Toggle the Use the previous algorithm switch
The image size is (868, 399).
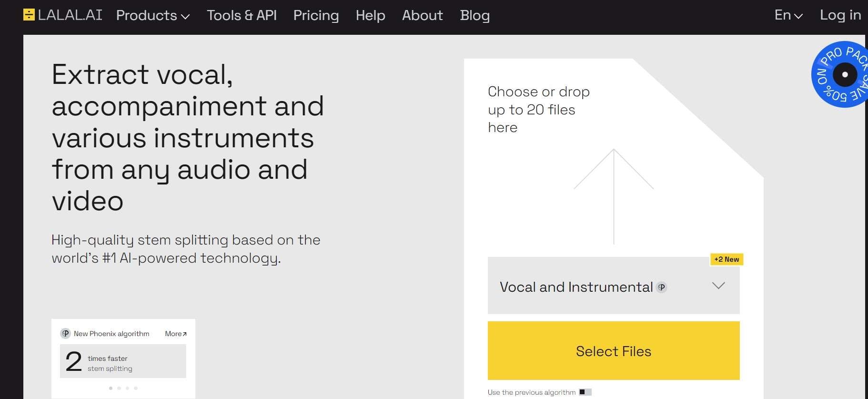coord(585,392)
